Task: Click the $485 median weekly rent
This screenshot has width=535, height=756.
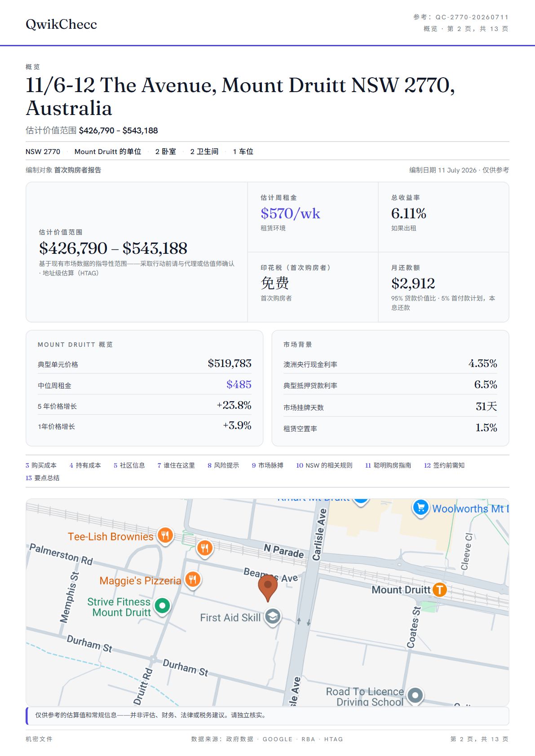Action: (x=239, y=385)
